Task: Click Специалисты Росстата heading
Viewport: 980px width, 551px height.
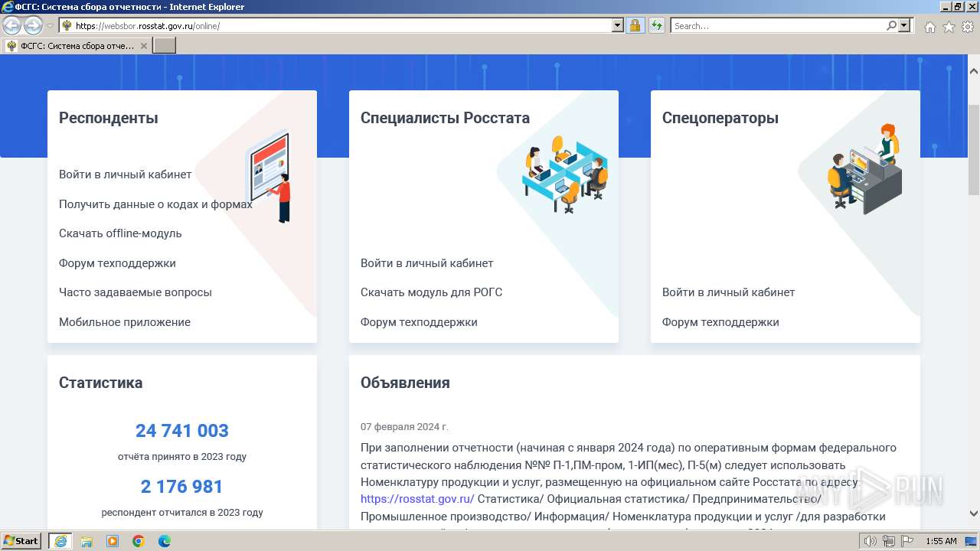Action: (x=445, y=118)
